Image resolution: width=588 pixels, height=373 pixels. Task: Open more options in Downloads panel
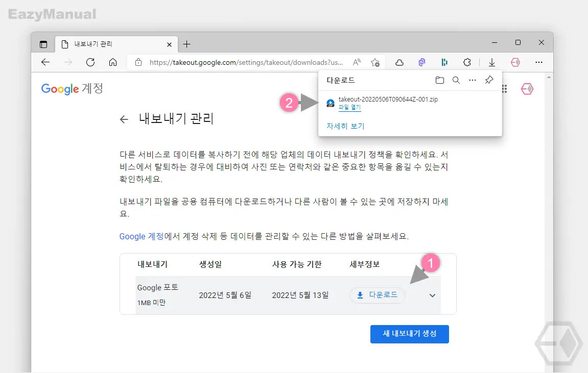coord(473,80)
